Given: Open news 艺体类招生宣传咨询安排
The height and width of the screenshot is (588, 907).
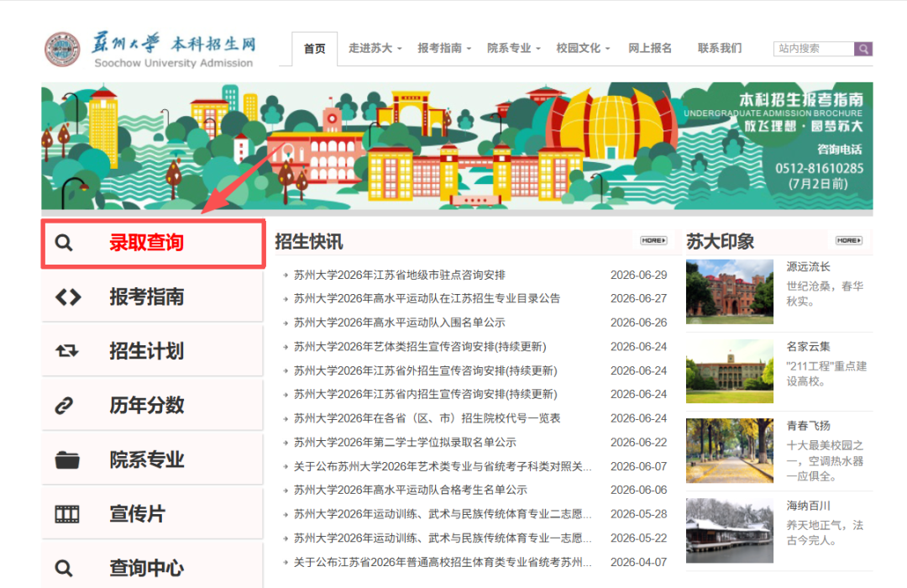Looking at the screenshot, I should pyautogui.click(x=420, y=347).
